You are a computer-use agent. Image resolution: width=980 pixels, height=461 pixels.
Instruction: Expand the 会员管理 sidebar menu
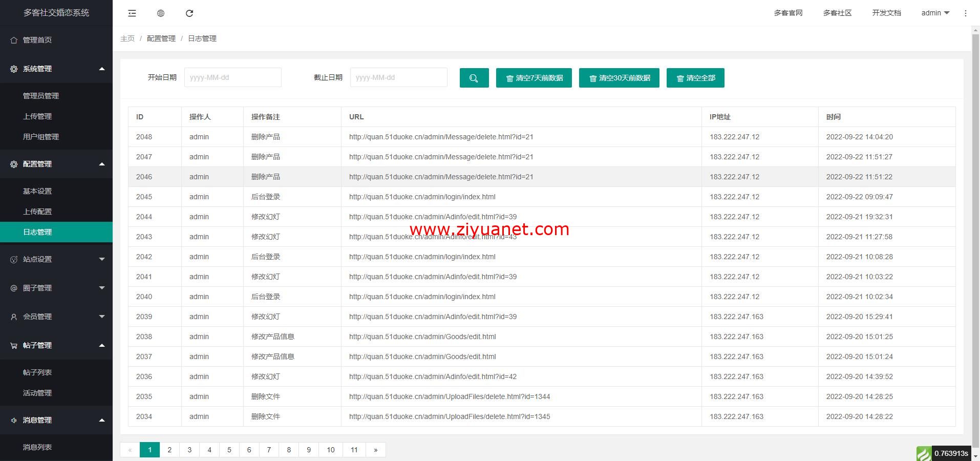coord(56,317)
